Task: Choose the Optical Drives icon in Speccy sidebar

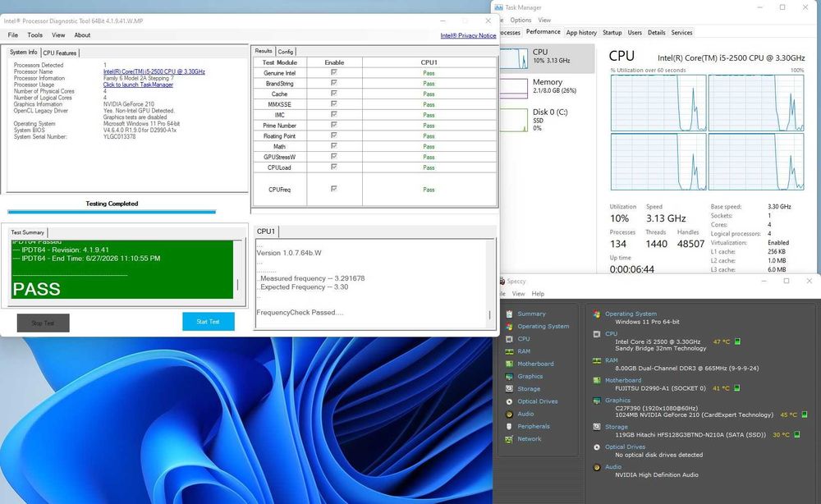Action: pos(509,401)
